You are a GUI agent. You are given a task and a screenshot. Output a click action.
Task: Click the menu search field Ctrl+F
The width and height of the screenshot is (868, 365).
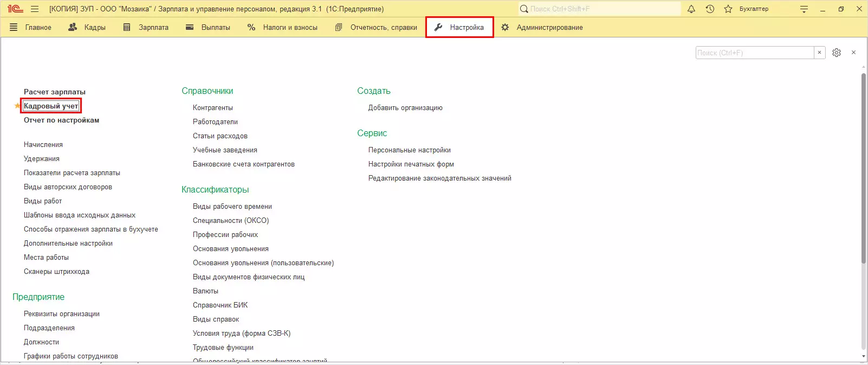point(755,53)
